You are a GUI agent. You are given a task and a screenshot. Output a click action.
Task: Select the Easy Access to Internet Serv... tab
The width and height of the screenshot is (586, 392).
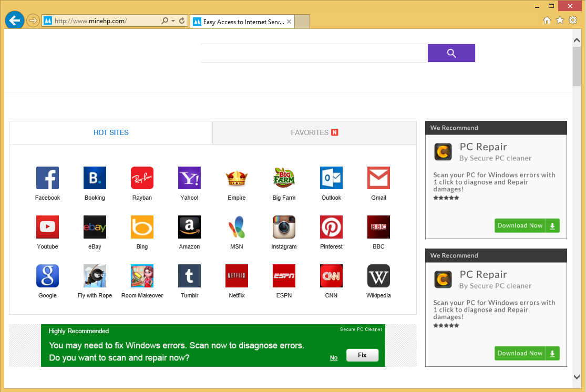(242, 22)
